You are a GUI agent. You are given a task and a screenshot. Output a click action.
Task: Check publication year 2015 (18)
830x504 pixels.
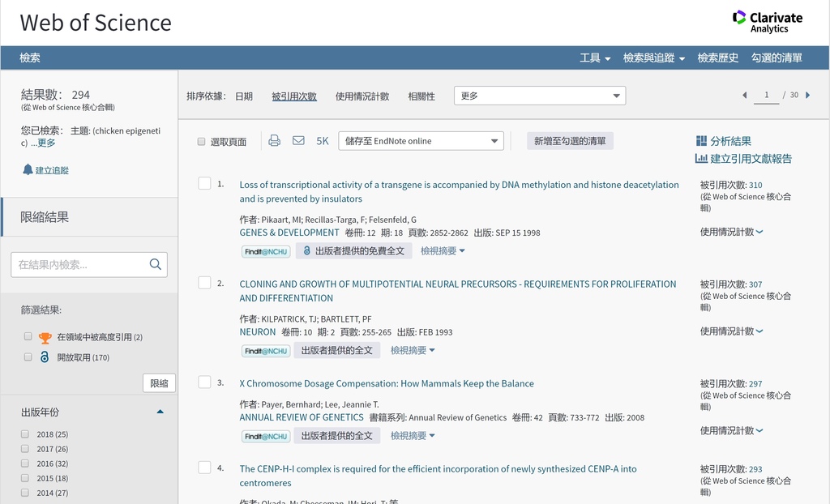pos(25,478)
